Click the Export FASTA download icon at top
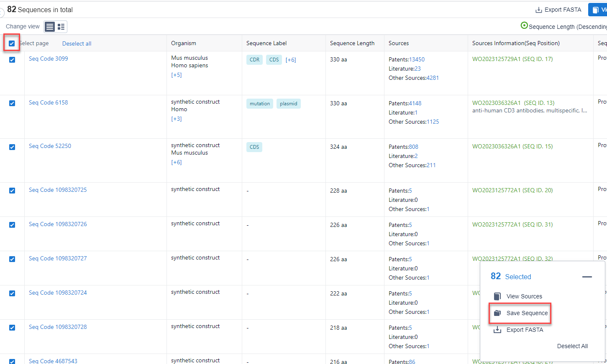Viewport: 607px width, 364px height. [539, 10]
